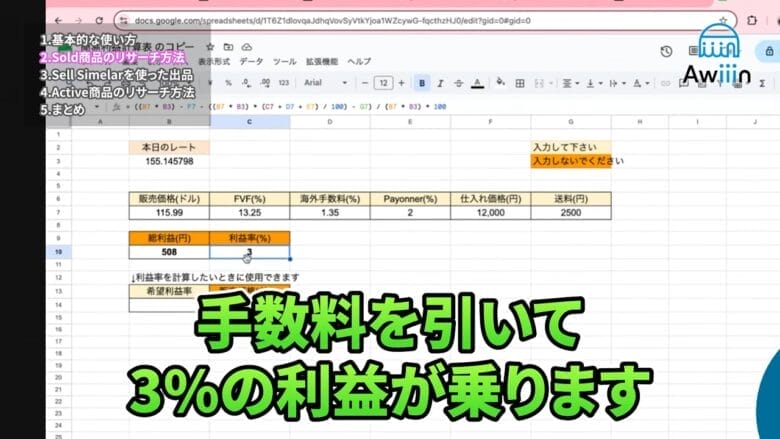
Task: Increase decimal places
Action: [265, 83]
